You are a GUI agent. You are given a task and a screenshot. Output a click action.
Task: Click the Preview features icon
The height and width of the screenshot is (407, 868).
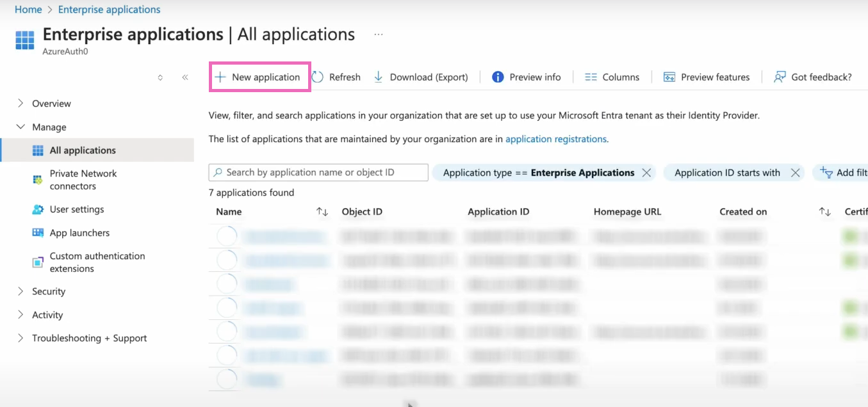click(x=669, y=77)
